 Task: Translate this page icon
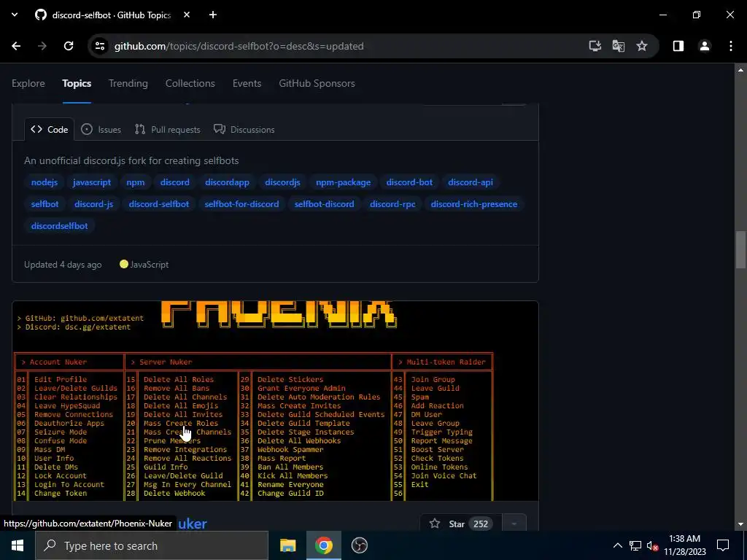click(619, 46)
